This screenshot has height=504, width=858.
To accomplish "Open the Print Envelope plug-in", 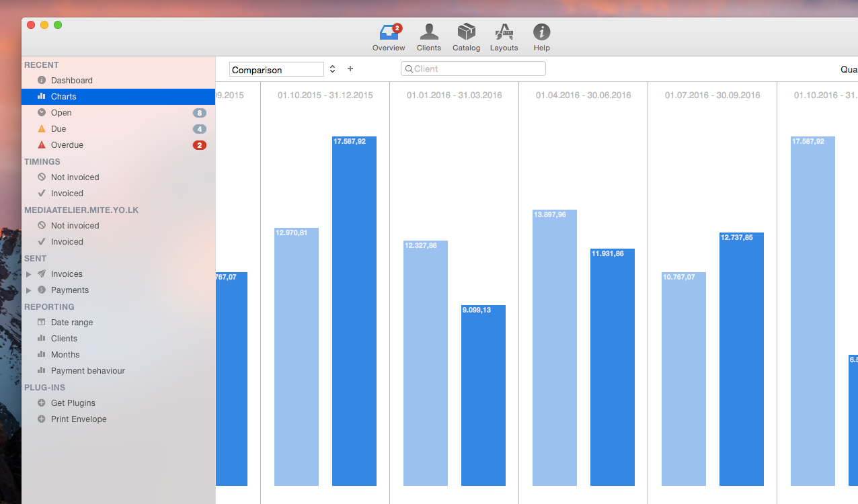I will 78,419.
